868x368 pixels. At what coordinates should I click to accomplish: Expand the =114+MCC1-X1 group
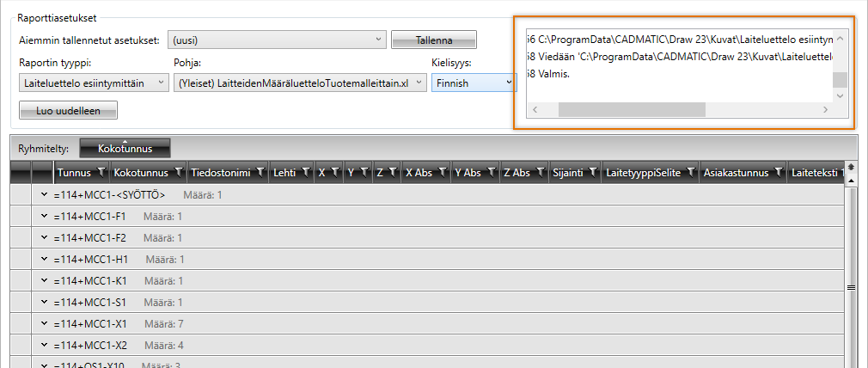44,324
